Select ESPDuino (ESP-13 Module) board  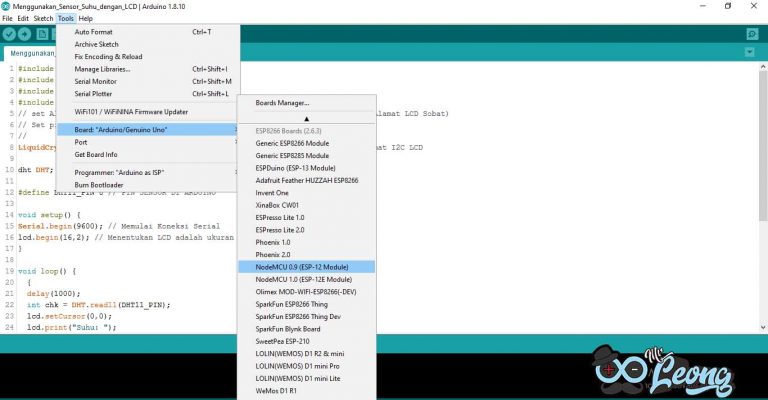point(307,168)
